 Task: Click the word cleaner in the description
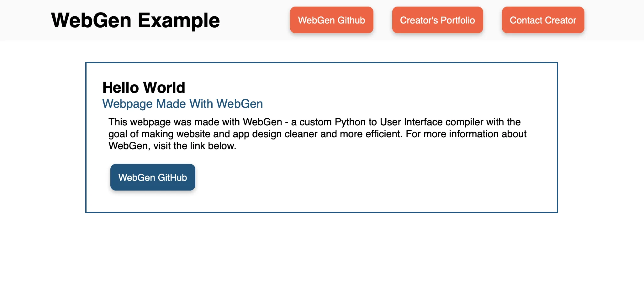tap(301, 134)
